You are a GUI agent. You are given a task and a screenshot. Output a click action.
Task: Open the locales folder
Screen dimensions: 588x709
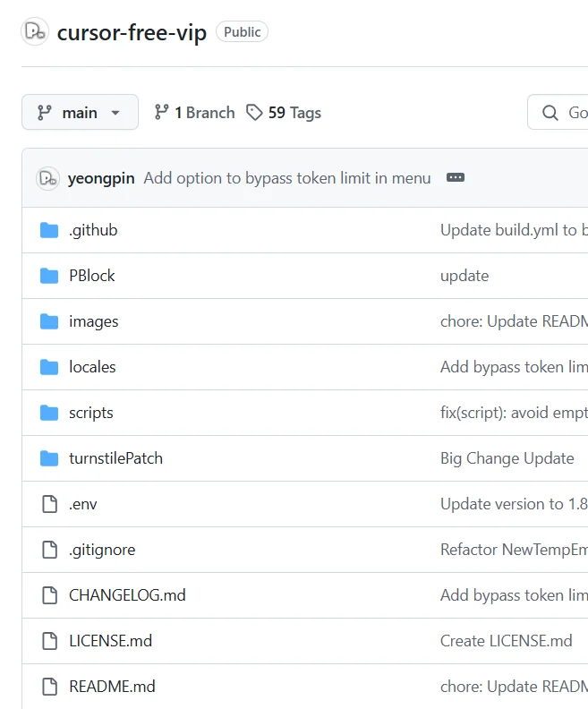92,367
